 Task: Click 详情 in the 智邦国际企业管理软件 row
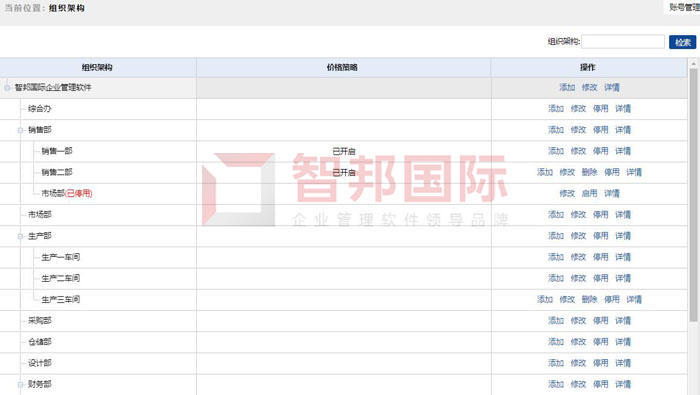point(612,87)
